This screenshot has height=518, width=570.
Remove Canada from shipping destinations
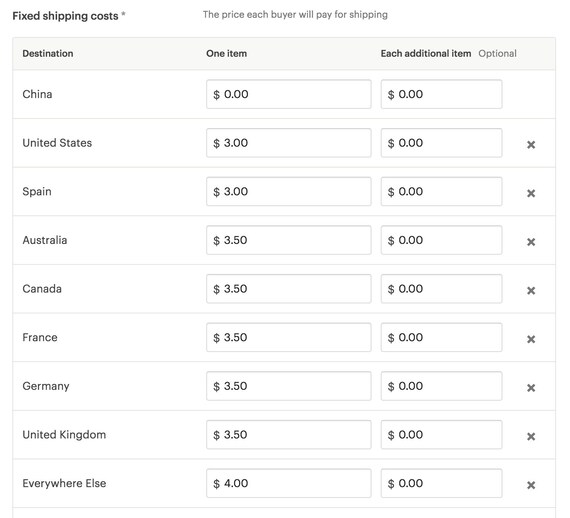[531, 290]
